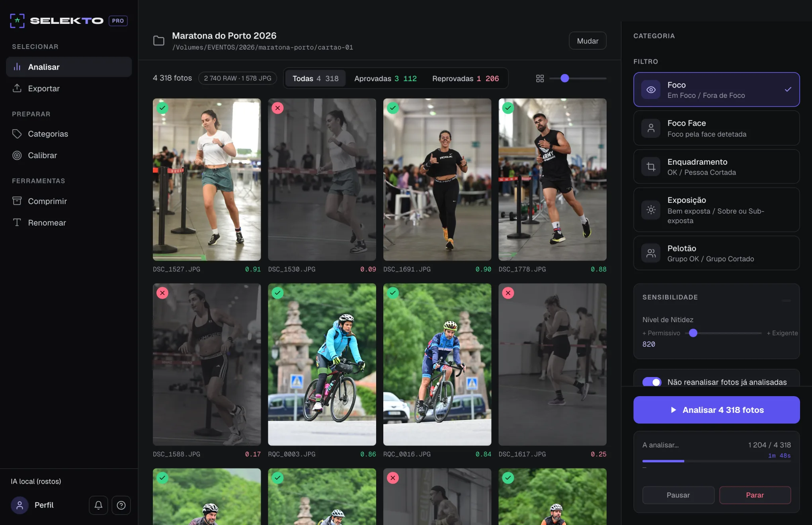Viewport: 812px width, 525px height.
Task: Click the Selekto logo icon
Action: 18,21
